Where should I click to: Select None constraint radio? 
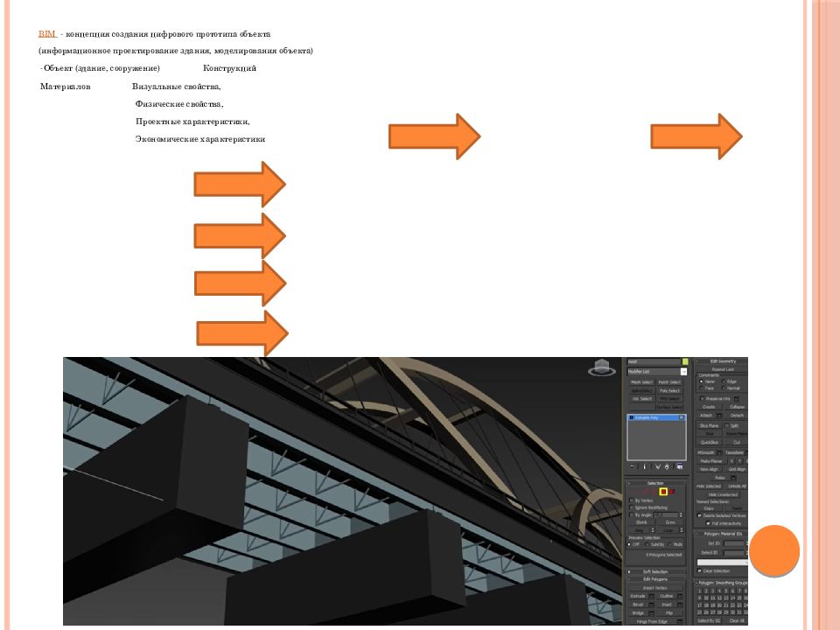tap(701, 381)
